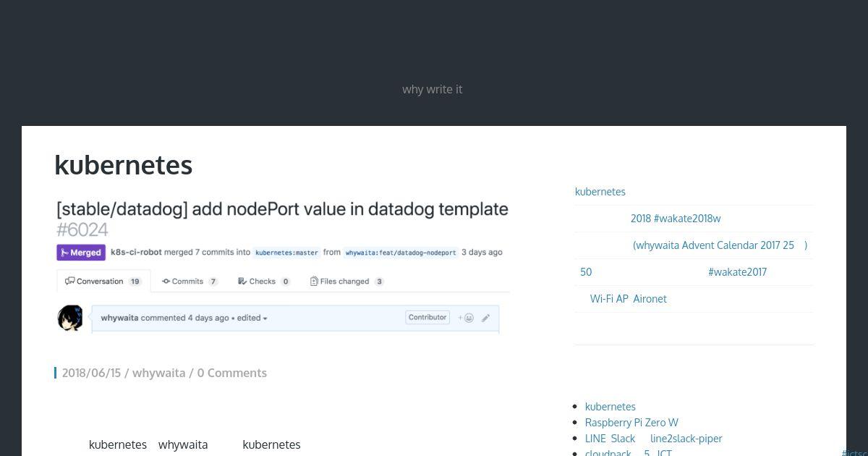Click the Commits tab icon
Image resolution: width=868 pixels, height=456 pixels.
point(166,281)
